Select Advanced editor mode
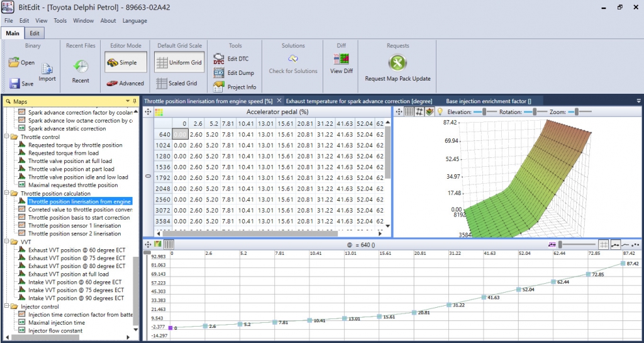Screen dimensions: 644x343 pyautogui.click(x=125, y=83)
